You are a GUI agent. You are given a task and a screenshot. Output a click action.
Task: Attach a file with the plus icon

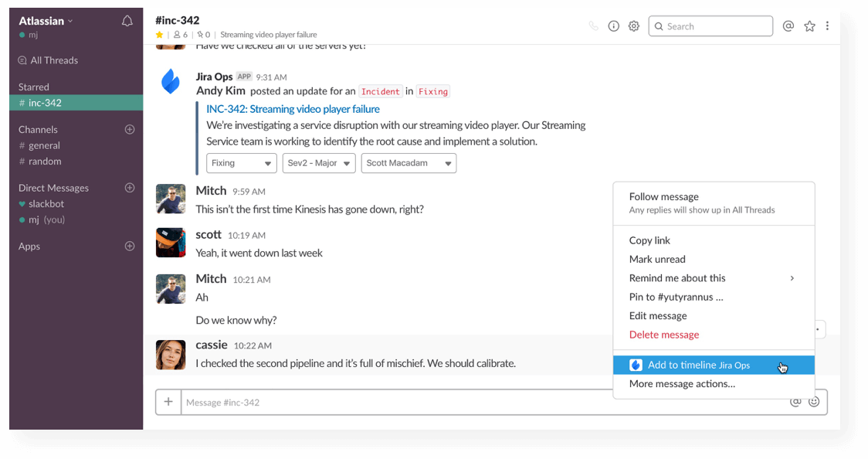tap(168, 401)
